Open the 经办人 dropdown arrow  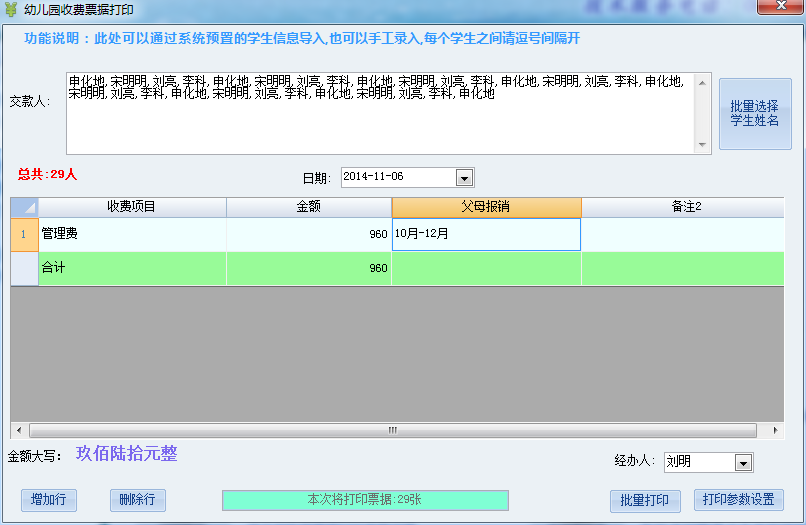[743, 463]
